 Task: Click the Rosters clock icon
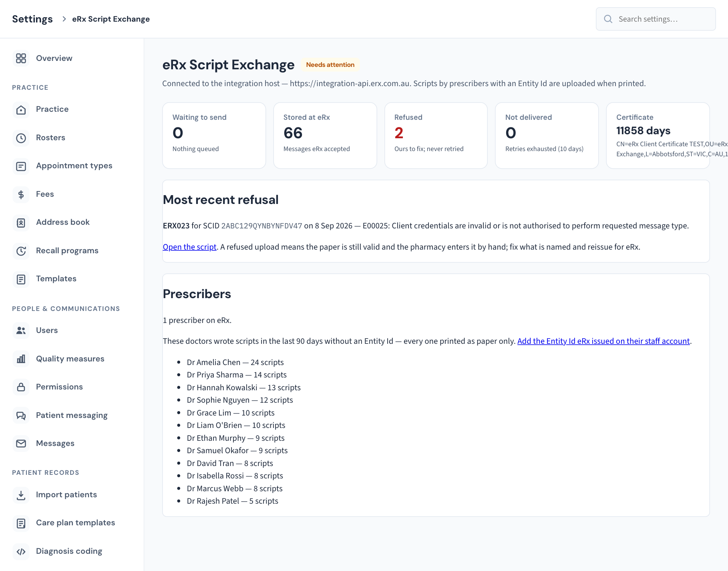[21, 138]
